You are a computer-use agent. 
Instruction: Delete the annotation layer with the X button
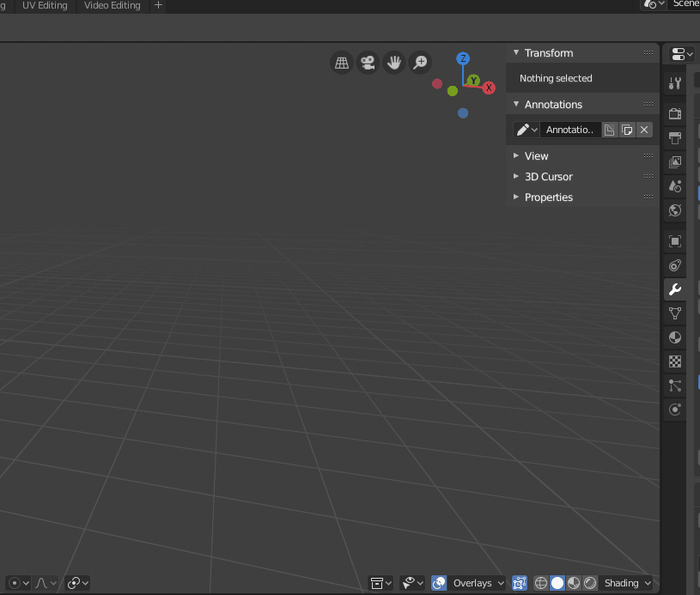pyautogui.click(x=644, y=129)
